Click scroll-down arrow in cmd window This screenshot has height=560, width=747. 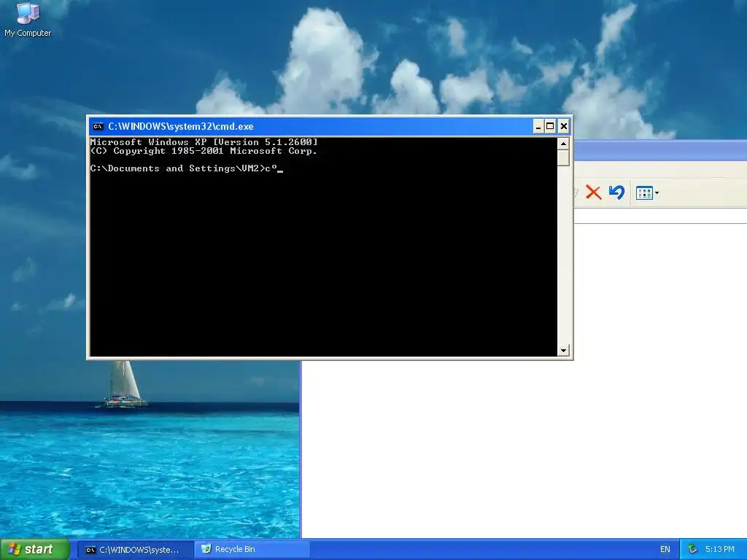(563, 351)
